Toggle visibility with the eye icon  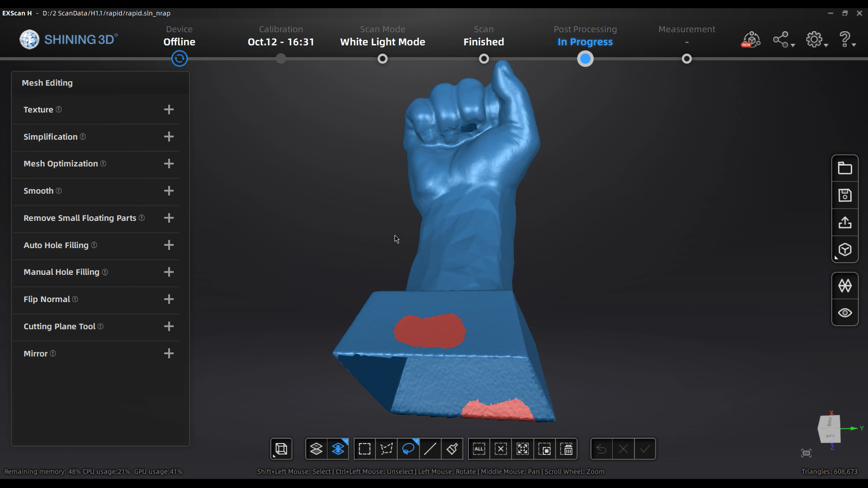[844, 313]
